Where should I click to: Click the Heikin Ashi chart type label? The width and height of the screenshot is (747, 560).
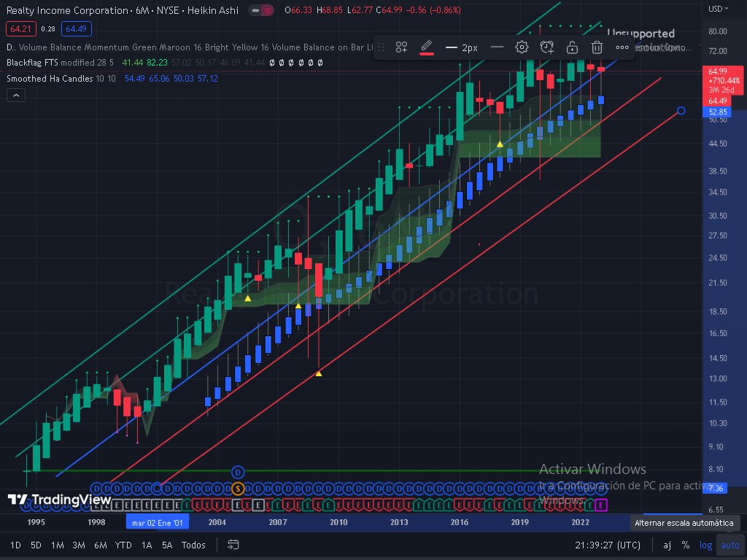[212, 10]
